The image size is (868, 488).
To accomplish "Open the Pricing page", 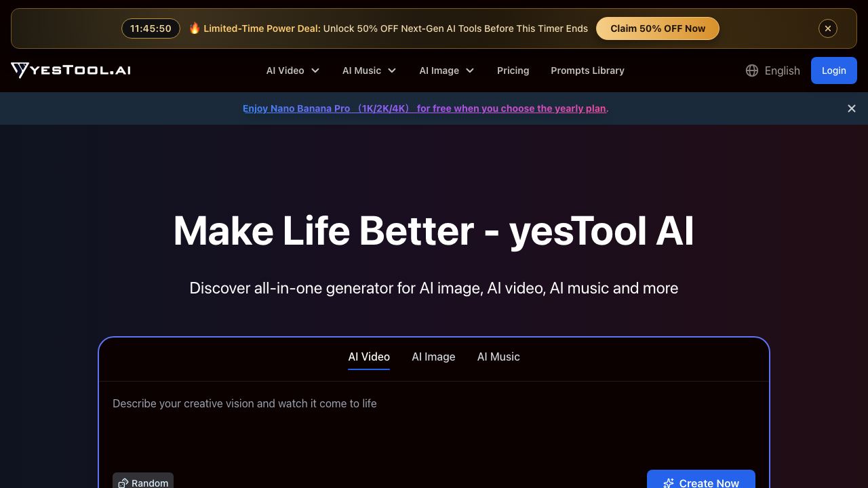I will (x=513, y=70).
